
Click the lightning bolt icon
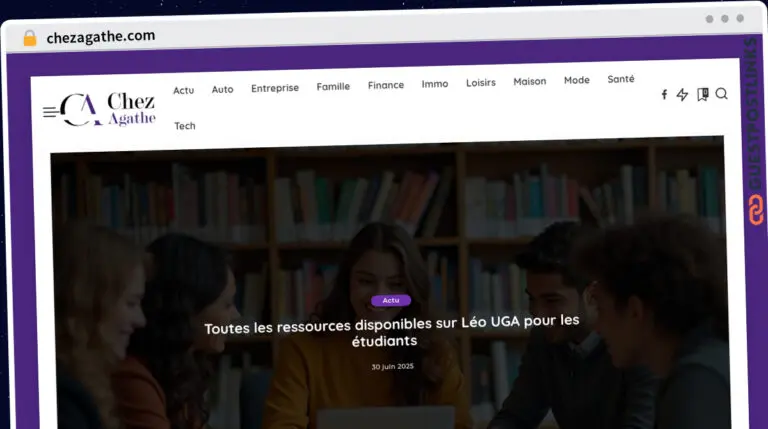pos(682,95)
